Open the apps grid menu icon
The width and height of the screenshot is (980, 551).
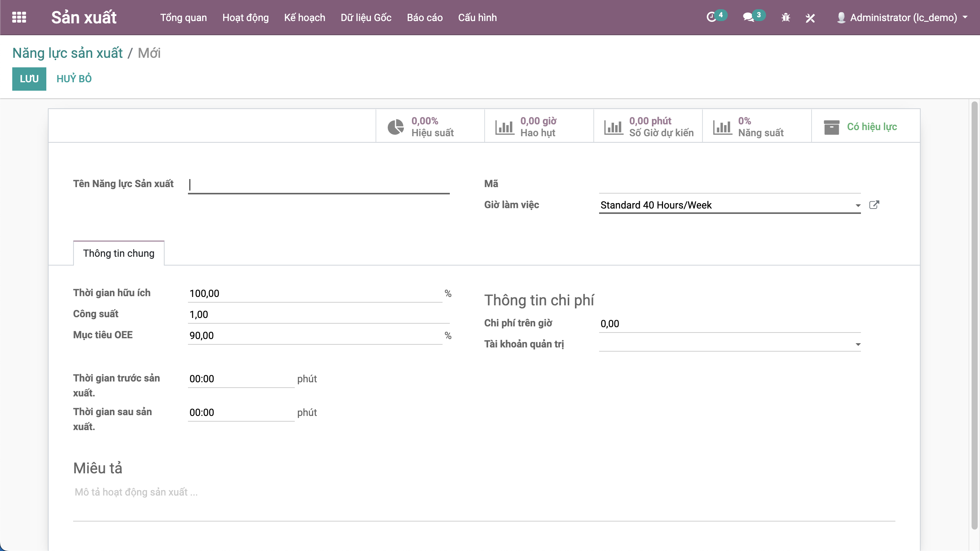(x=19, y=17)
